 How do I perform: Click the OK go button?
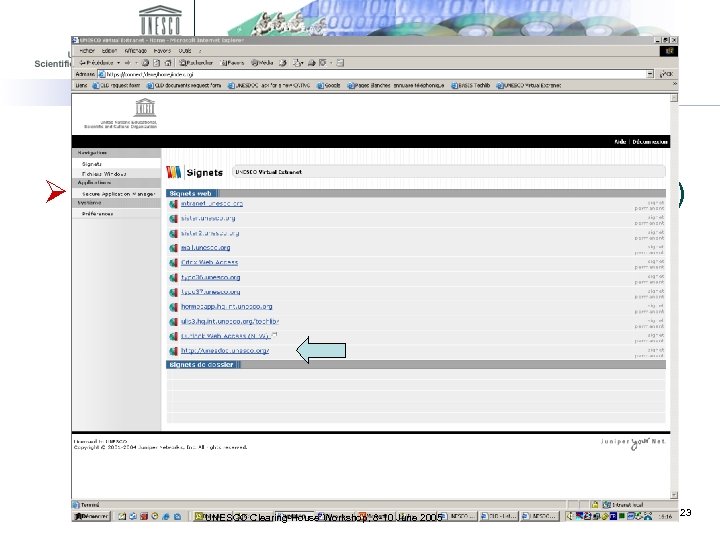pos(666,74)
